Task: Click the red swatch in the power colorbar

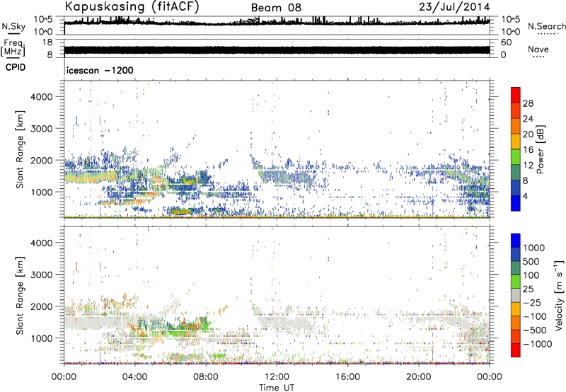Action: [x=516, y=95]
